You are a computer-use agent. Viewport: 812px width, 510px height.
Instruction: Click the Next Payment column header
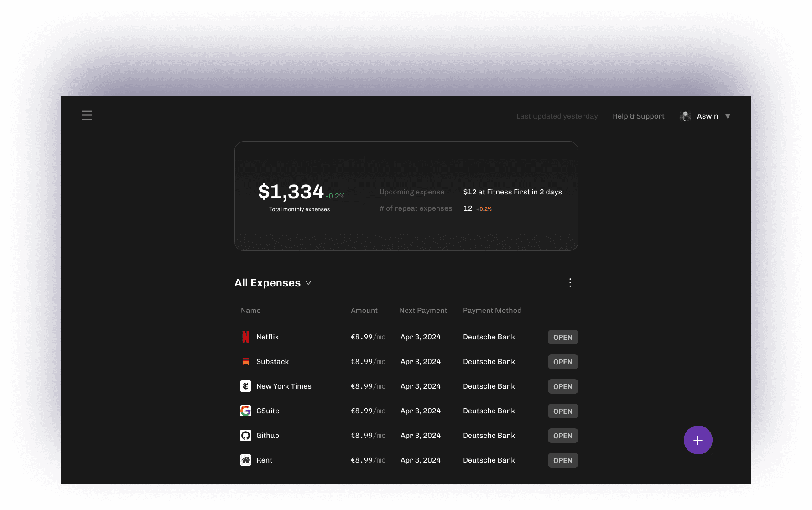click(x=423, y=310)
